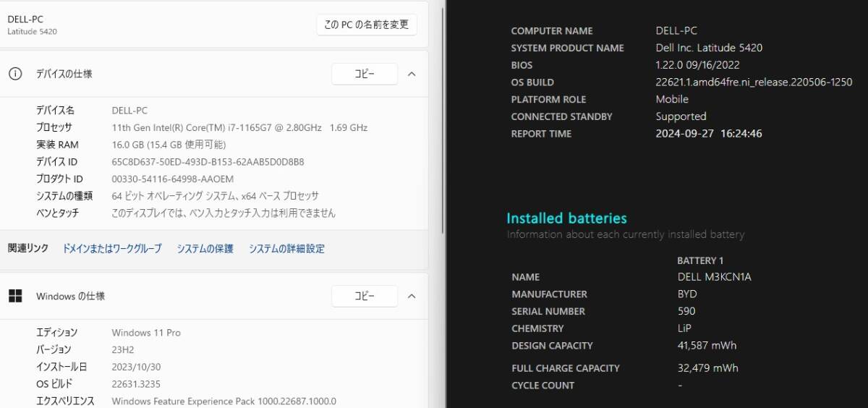The image size is (868, 408).
Task: Select the BATTERY 1 column header
Action: coord(700,260)
